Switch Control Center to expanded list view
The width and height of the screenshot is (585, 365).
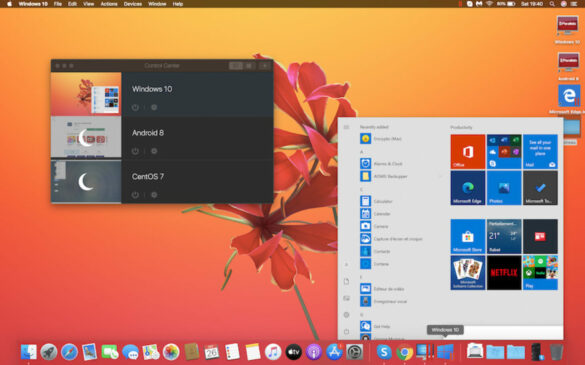tap(236, 66)
